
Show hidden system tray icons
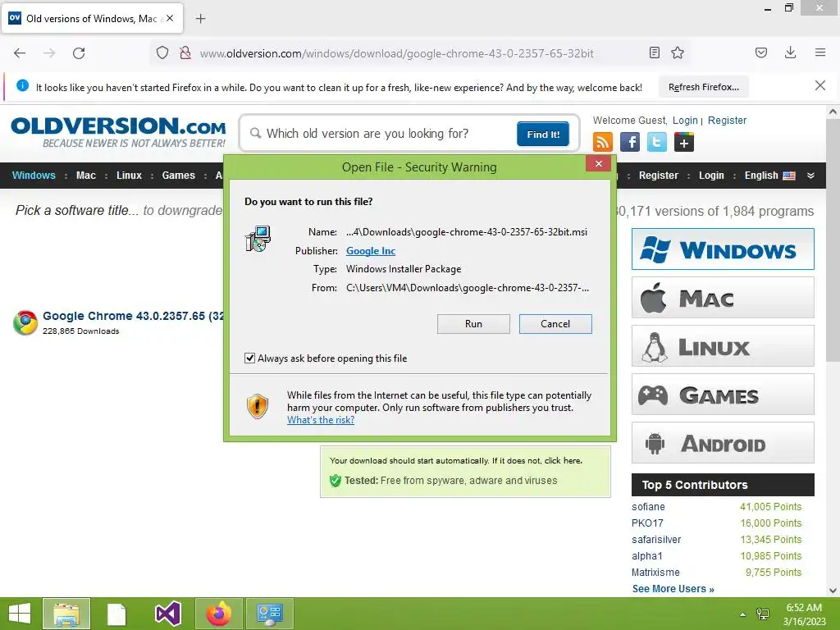point(742,614)
